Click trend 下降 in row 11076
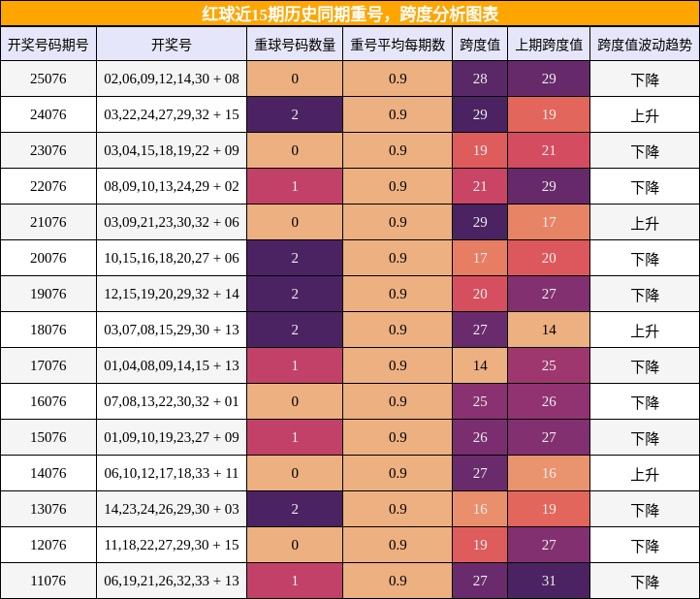This screenshot has width=700, height=599. pos(645,582)
